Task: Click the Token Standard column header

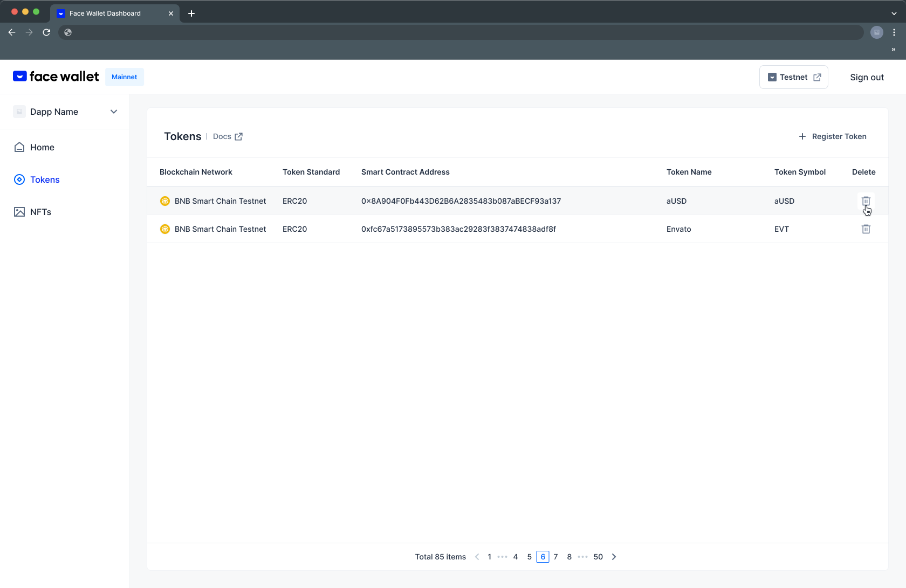Action: pyautogui.click(x=311, y=172)
